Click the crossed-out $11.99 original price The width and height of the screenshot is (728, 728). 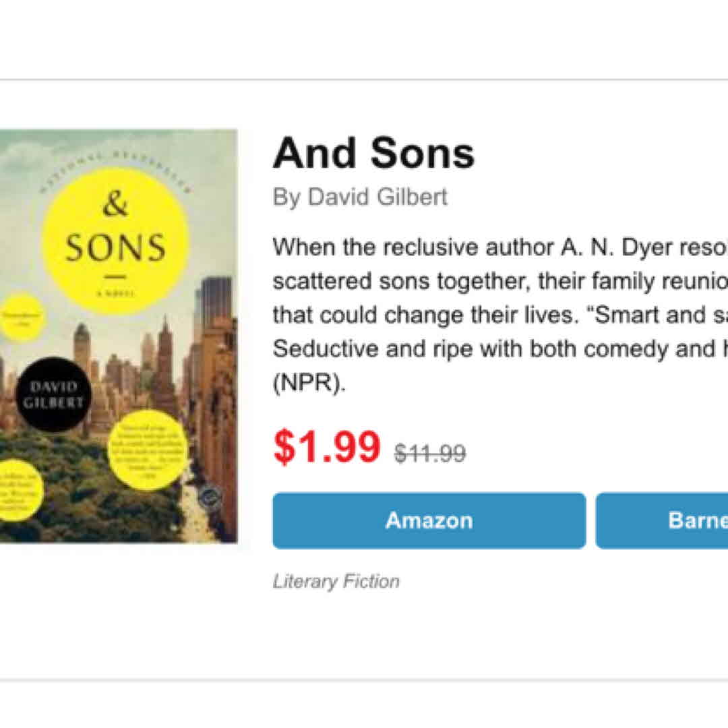pyautogui.click(x=430, y=454)
